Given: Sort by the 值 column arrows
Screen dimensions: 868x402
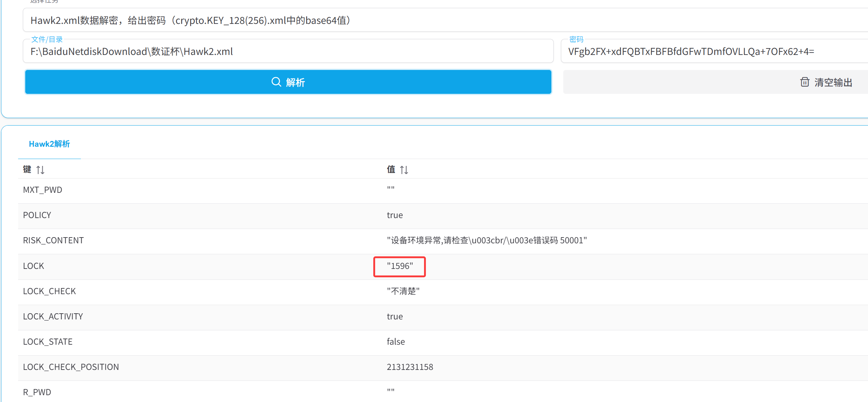Looking at the screenshot, I should 404,170.
